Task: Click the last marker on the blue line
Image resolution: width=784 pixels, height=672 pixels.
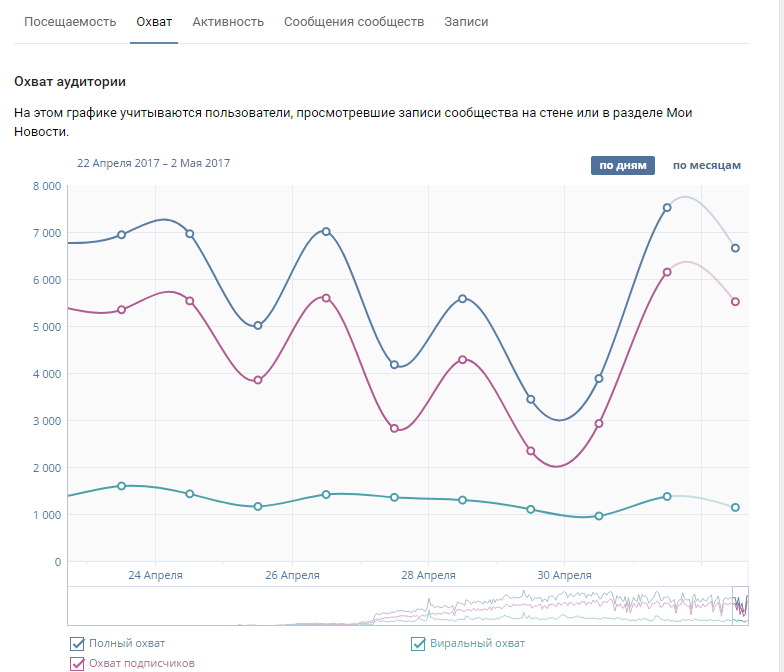Action: point(735,248)
